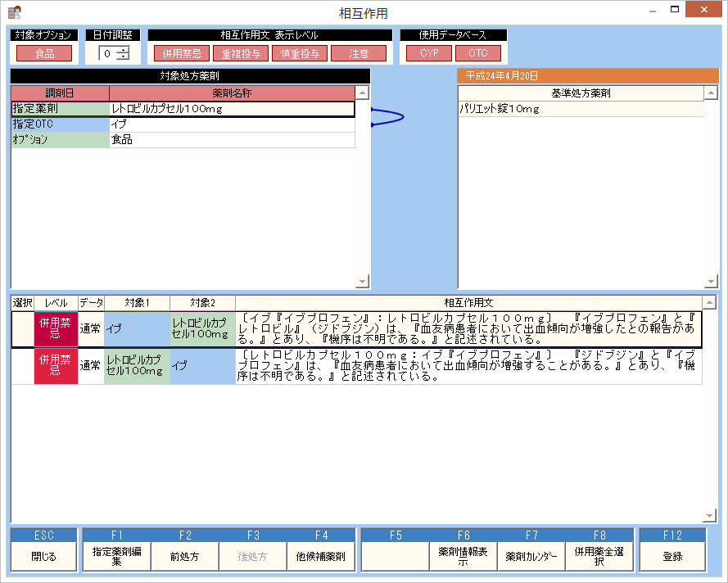Toggle the CYP database button

[x=429, y=53]
